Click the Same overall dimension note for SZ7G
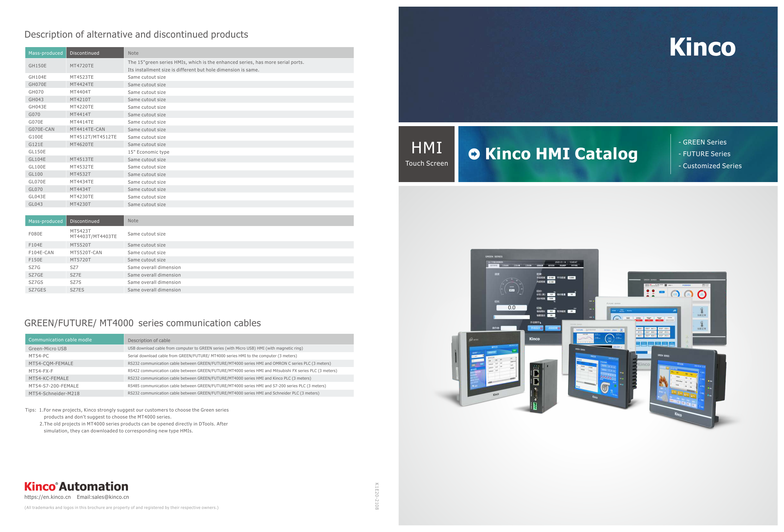784x532 pixels. (154, 267)
